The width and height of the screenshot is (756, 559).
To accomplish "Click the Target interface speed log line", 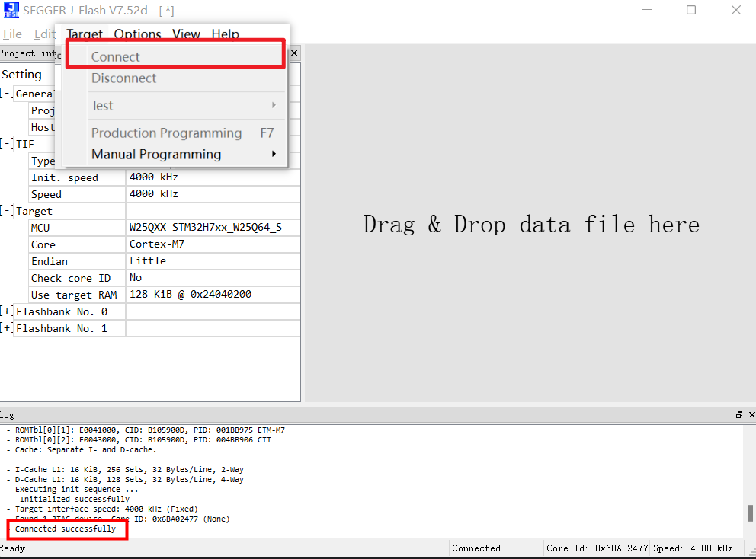I will 102,509.
